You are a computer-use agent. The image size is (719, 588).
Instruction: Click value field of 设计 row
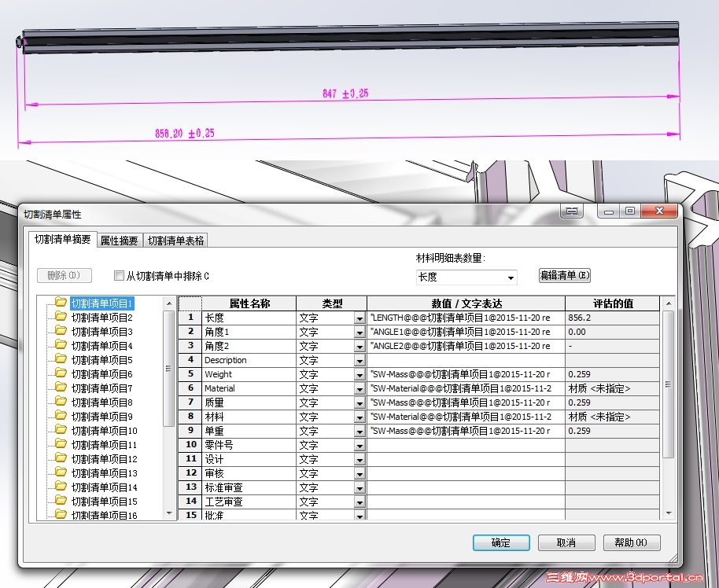pos(466,459)
